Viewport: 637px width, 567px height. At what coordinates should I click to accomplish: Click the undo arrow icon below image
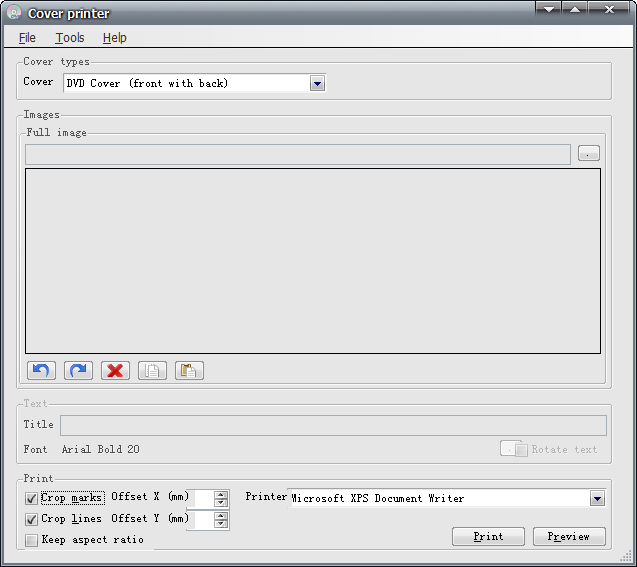point(41,370)
